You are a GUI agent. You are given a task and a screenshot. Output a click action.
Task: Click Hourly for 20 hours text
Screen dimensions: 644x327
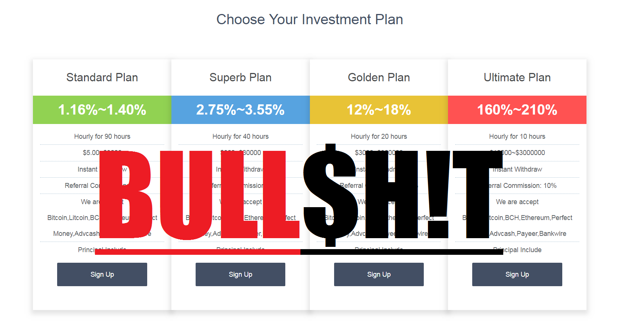(x=379, y=136)
